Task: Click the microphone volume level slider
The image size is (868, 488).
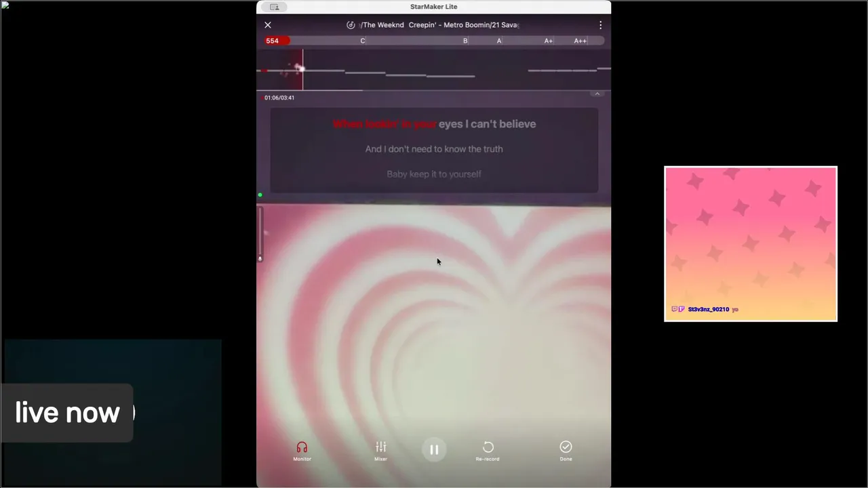Action: click(x=260, y=234)
